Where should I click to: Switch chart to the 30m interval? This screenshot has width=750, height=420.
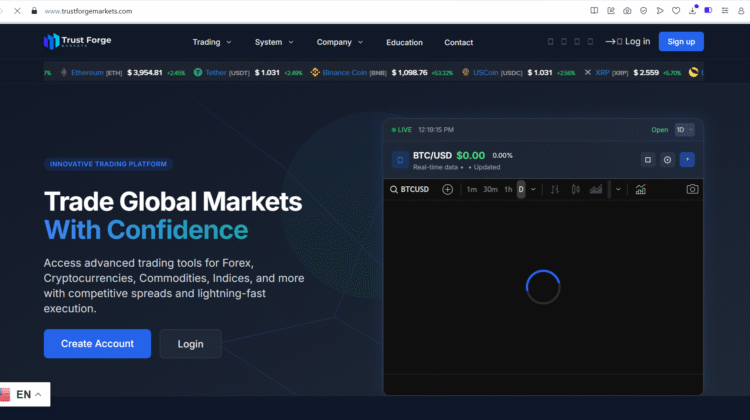point(490,189)
